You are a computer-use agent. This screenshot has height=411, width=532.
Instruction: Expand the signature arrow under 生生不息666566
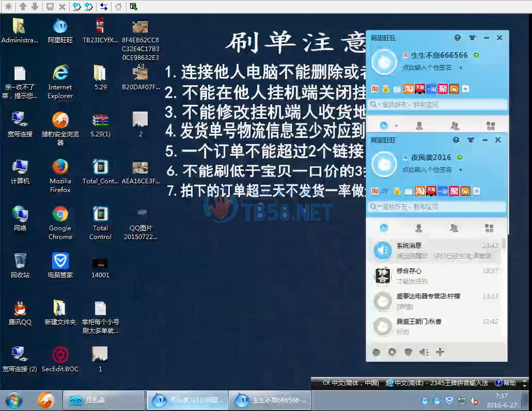[x=460, y=68]
